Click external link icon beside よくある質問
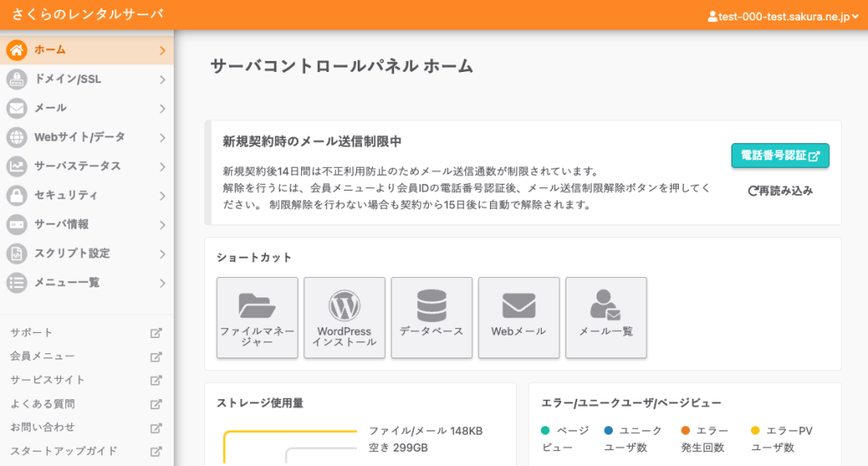The image size is (868, 466). coord(156,404)
